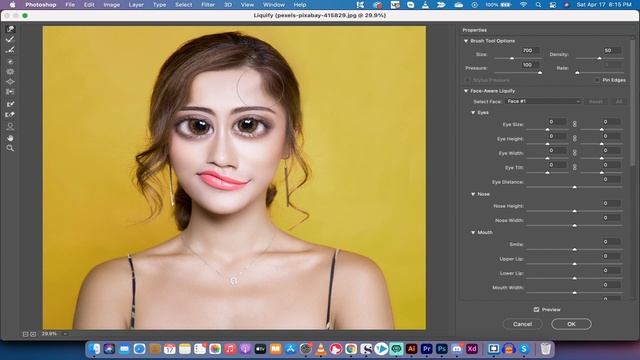Toggle the Eye Height link icon
Image resolution: width=640 pixels, height=360 pixels.
coord(574,138)
